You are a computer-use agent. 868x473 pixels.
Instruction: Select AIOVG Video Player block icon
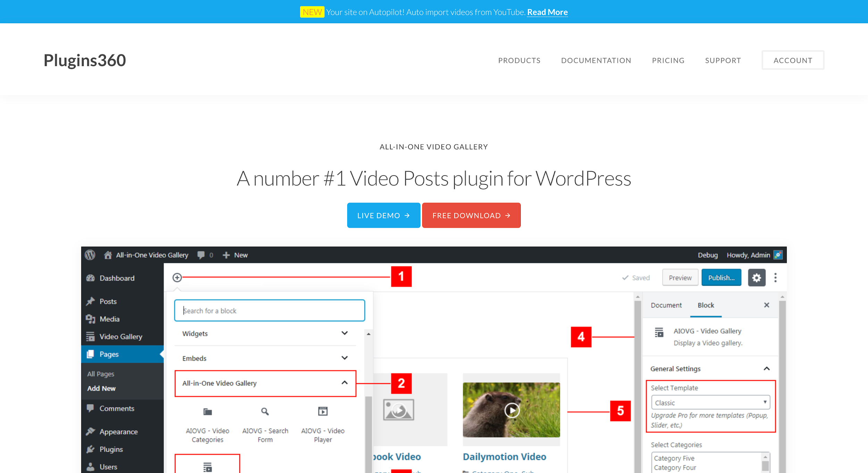tap(323, 412)
